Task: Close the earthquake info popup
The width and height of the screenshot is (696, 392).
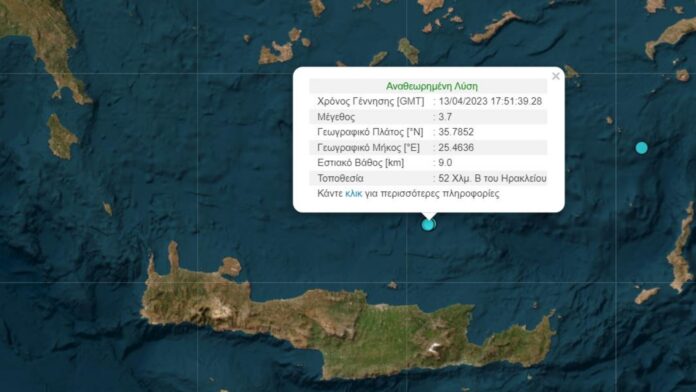Action: [x=556, y=76]
